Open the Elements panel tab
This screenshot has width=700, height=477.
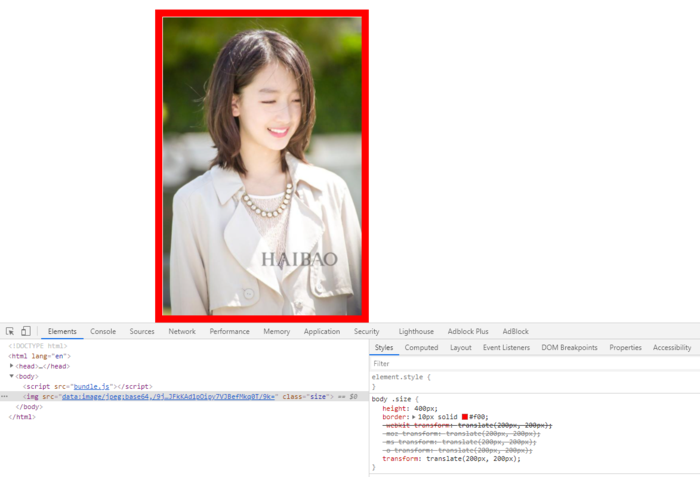[x=62, y=331]
